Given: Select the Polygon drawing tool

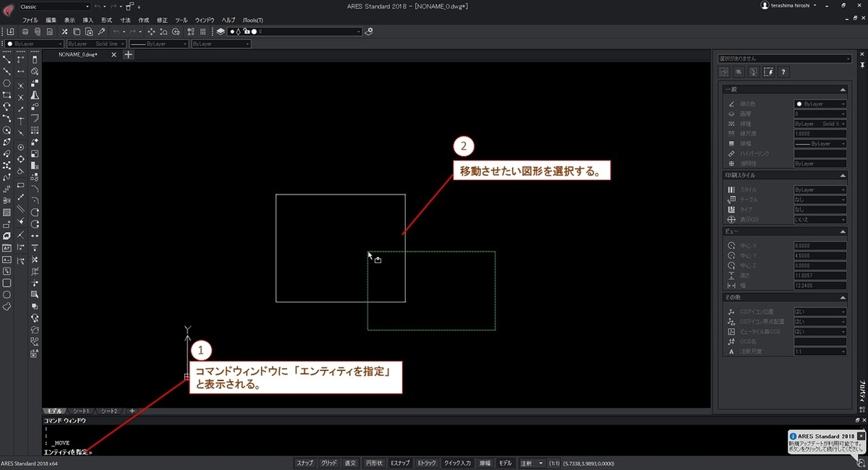Looking at the screenshot, I should pos(6,84).
